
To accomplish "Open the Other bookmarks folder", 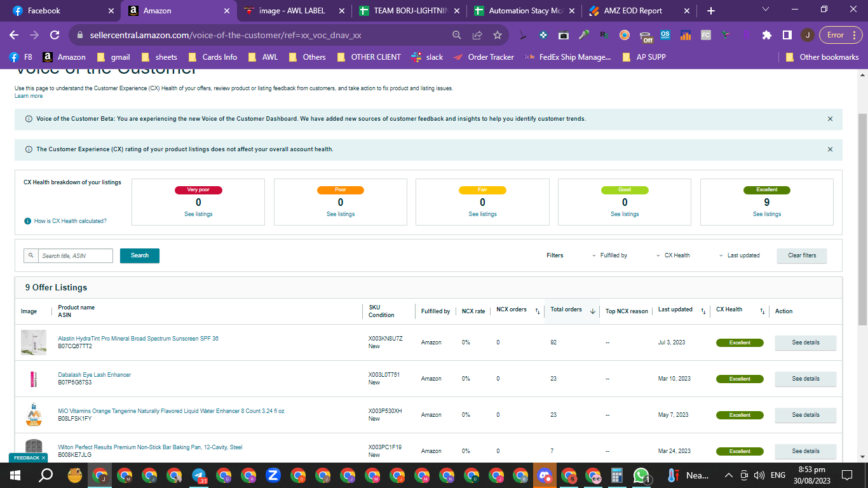I will point(822,57).
